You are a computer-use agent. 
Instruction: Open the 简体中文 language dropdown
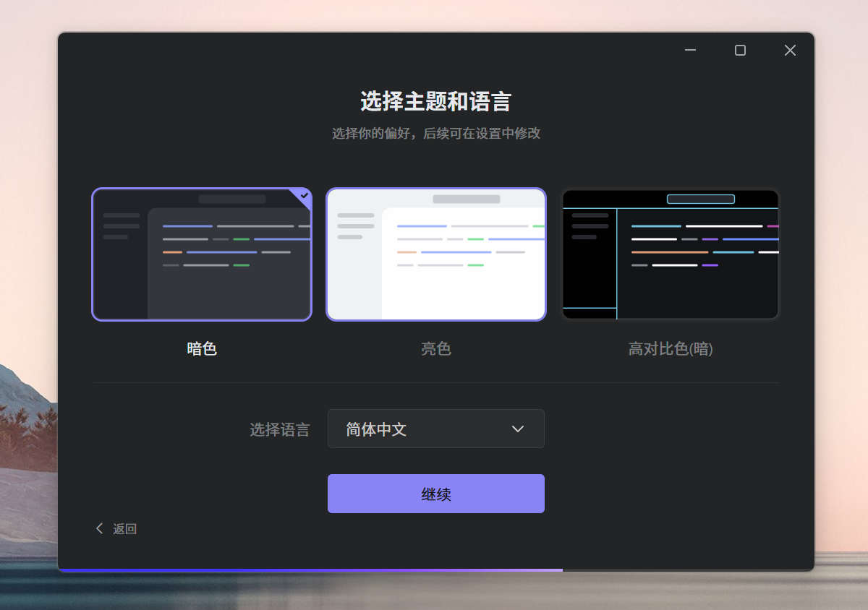(x=427, y=429)
